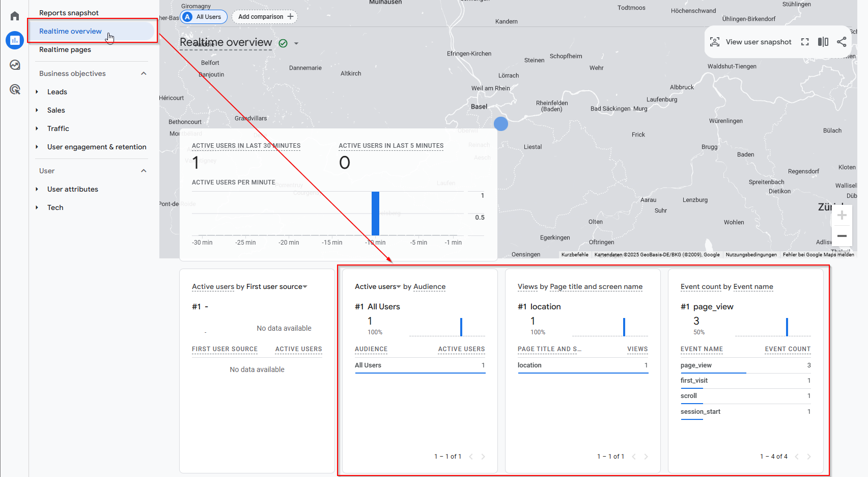Click Page title and screen name link
This screenshot has height=477, width=868.
tap(596, 287)
